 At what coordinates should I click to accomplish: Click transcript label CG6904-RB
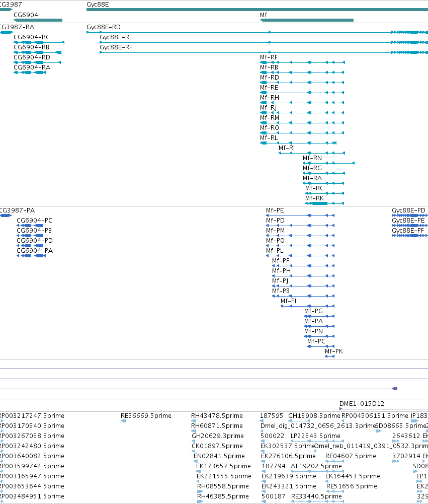click(x=32, y=47)
